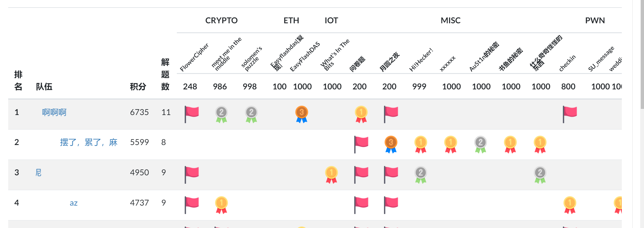Click 啊啊啊's second-place medal for meet me in the middle
Screen dimensions: 644x228
221,114
